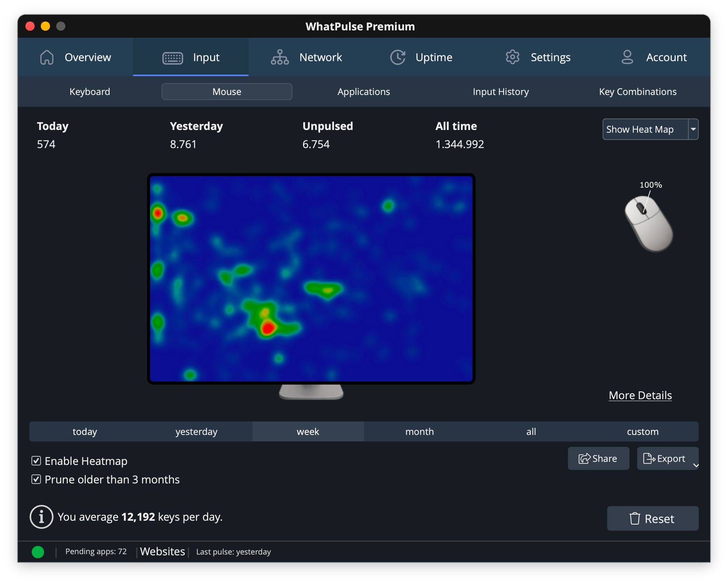
Task: Select the month time range
Action: point(419,431)
